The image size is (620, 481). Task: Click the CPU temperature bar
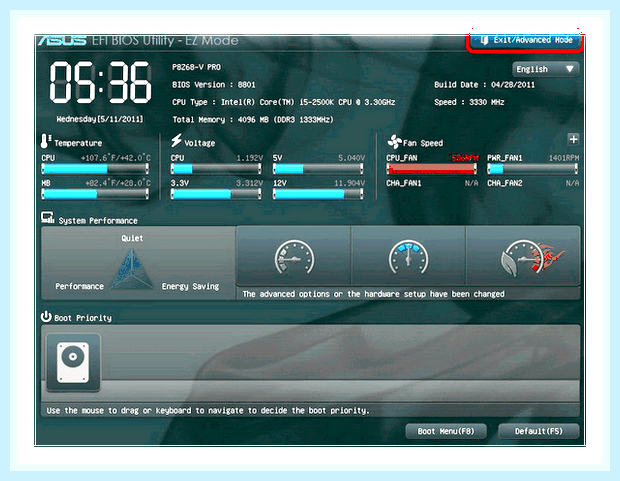95,169
